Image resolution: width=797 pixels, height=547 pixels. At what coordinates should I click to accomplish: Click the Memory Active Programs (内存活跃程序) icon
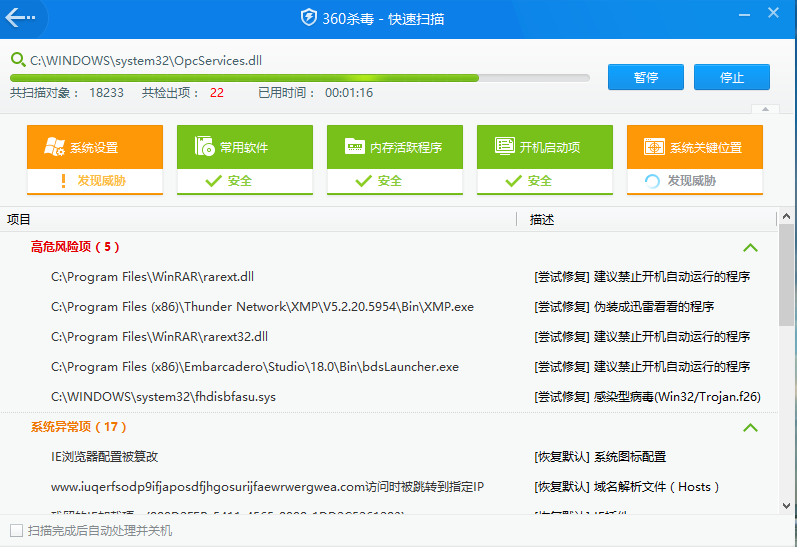click(354, 147)
